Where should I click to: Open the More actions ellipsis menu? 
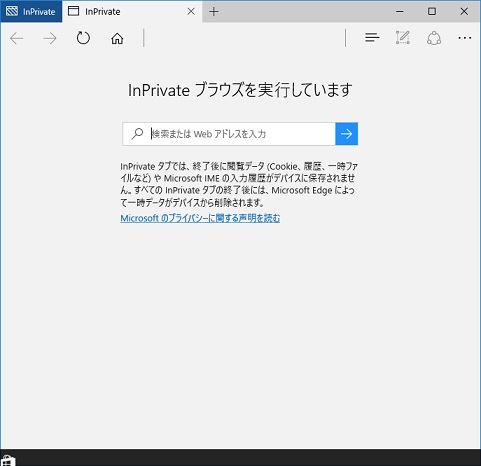click(x=465, y=38)
